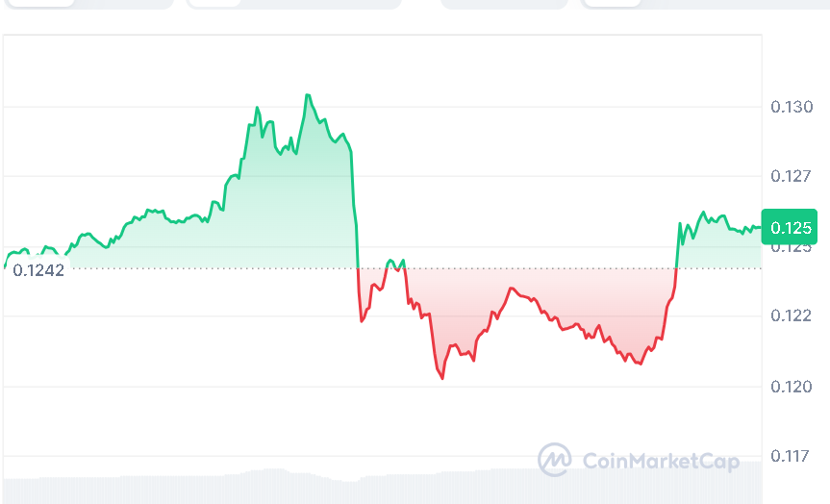Click the 0.130 price axis label
Image resolution: width=830 pixels, height=504 pixels.
click(x=792, y=107)
